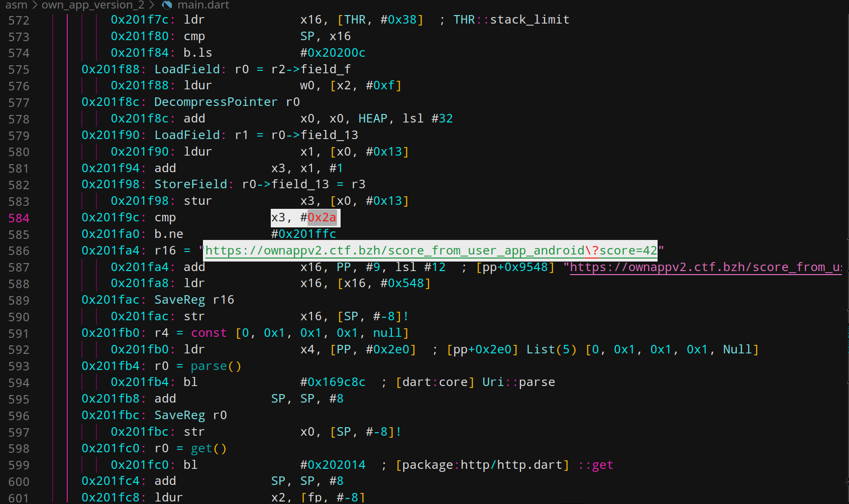Open the truncated URL link on line 587
The width and height of the screenshot is (849, 504).
[x=705, y=267]
